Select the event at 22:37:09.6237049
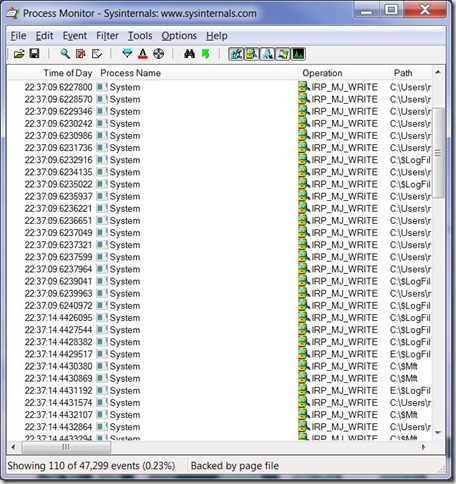 point(219,233)
